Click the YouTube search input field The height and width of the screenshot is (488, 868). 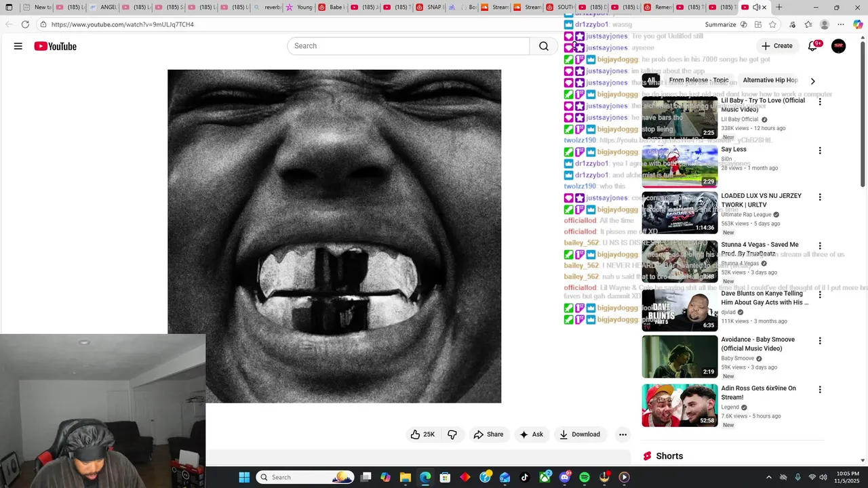(x=408, y=46)
